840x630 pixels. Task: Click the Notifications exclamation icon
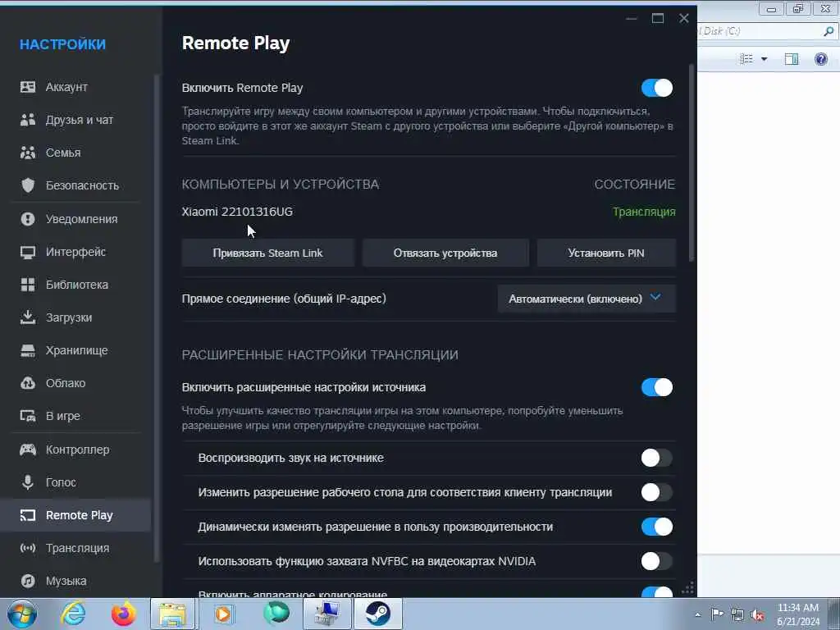[x=28, y=218]
